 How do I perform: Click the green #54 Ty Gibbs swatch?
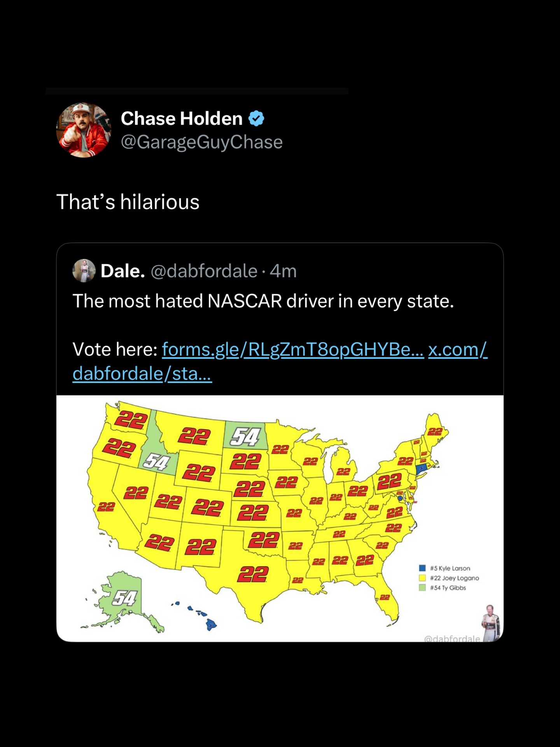[x=422, y=587]
